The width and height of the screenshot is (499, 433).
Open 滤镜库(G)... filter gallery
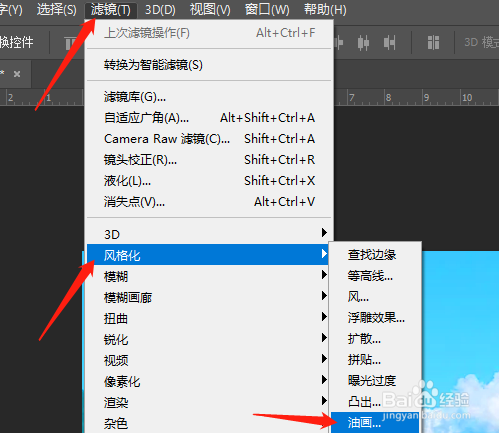tap(209, 97)
